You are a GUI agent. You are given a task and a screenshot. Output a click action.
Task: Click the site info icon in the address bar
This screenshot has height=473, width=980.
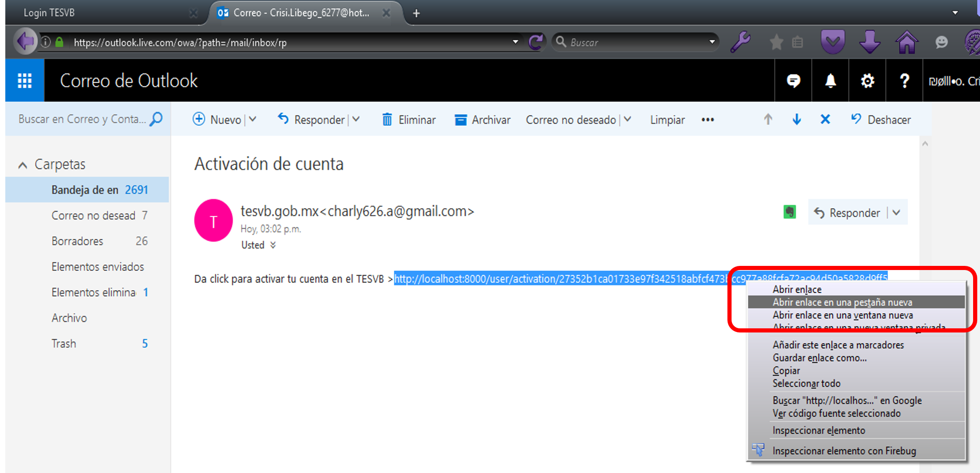pyautogui.click(x=45, y=42)
